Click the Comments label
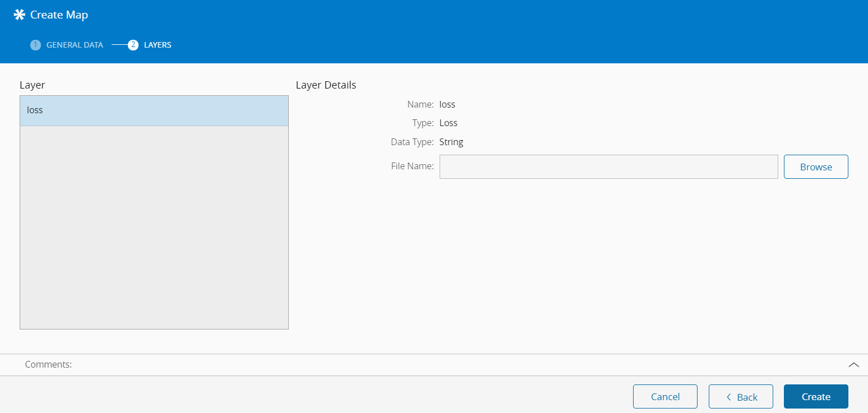The width and height of the screenshot is (868, 413). pyautogui.click(x=49, y=364)
